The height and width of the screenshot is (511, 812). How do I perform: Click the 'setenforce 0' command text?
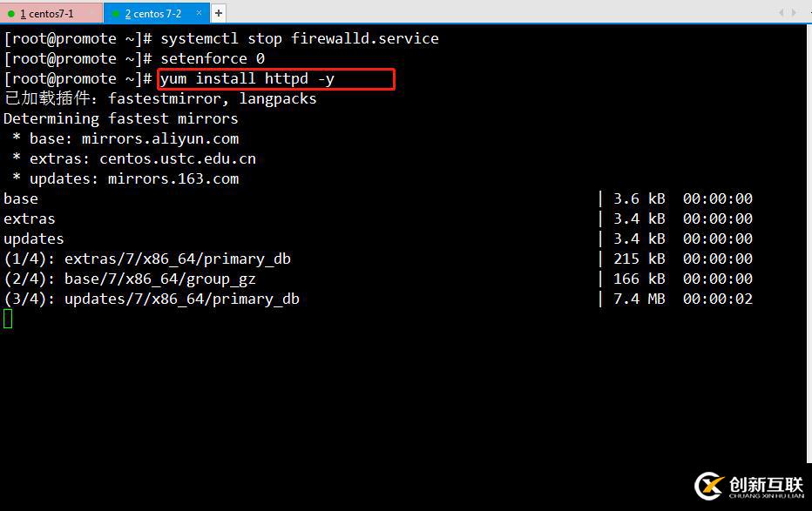tap(213, 58)
